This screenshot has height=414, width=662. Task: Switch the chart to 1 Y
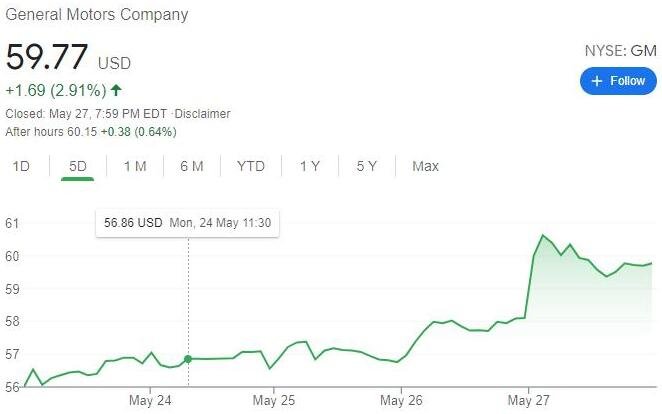coord(310,166)
